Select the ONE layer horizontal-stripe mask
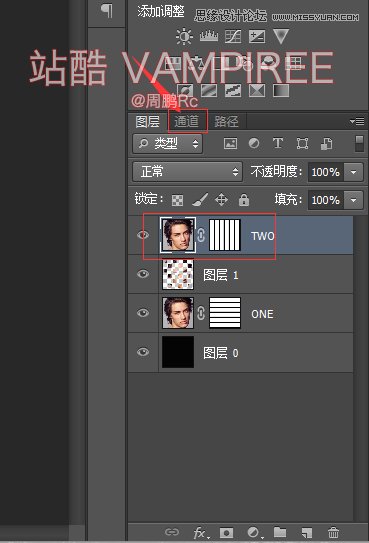Screen dimensions: 369x543 pos(225,313)
